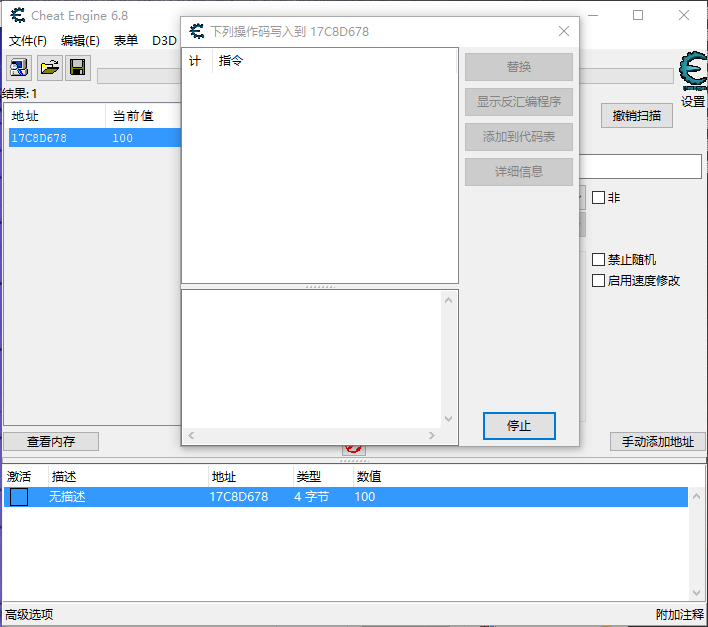Click the Cheat Engine title bar icon
The width and height of the screenshot is (708, 627).
coord(18,15)
